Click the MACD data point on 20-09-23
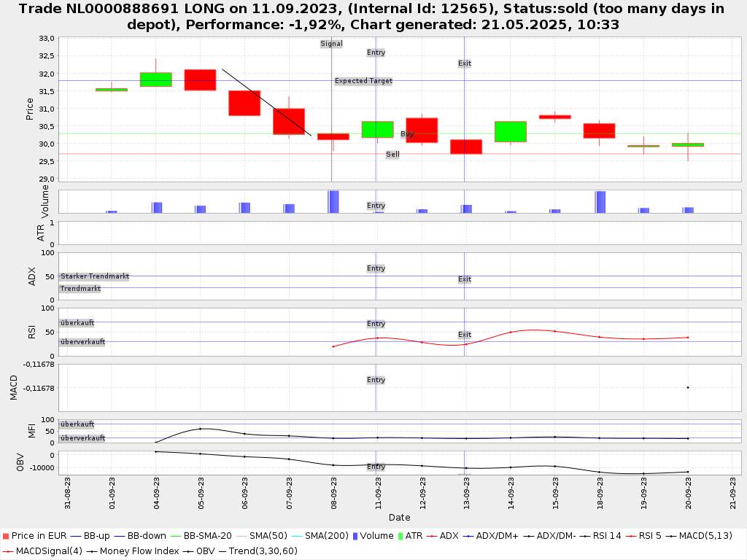This screenshot has height=560, width=747. coord(688,387)
